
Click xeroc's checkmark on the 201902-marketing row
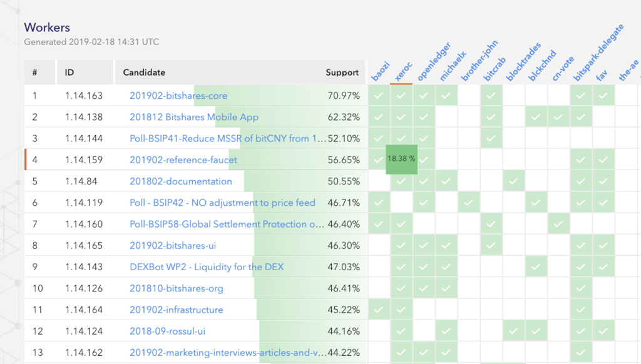[x=401, y=352]
